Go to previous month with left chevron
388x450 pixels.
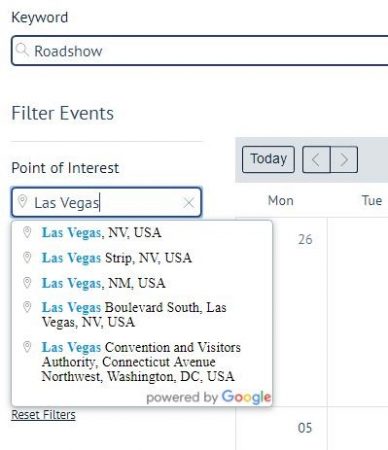point(316,159)
